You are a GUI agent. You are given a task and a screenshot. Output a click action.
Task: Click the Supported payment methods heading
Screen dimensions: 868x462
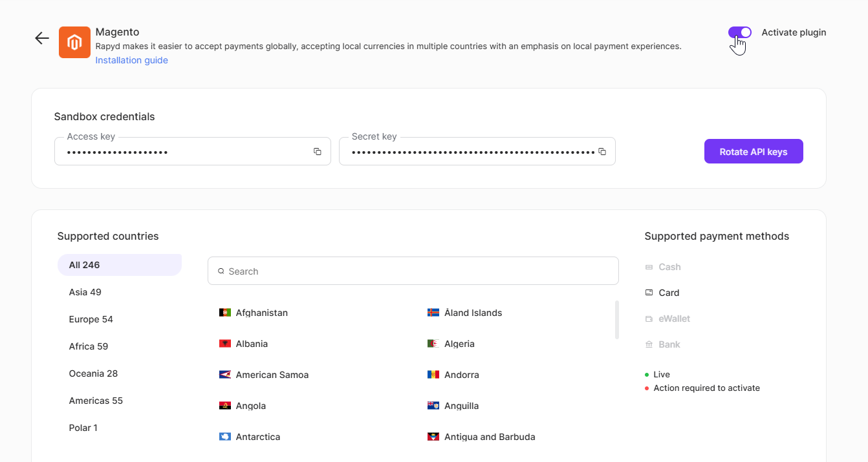[717, 236]
